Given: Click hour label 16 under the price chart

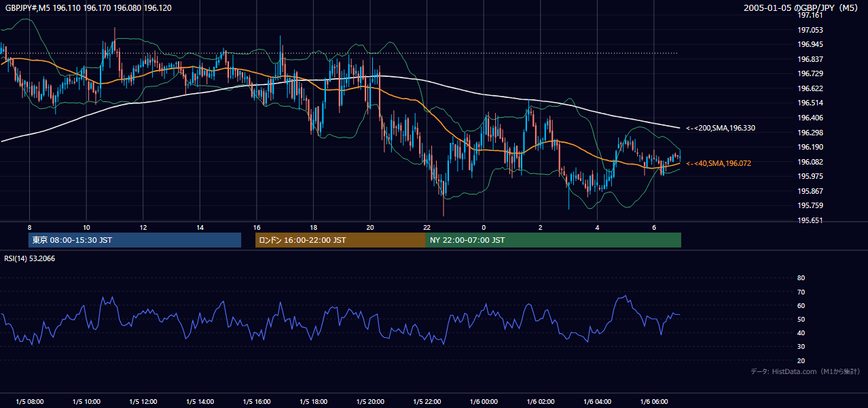Looking at the screenshot, I should point(257,227).
